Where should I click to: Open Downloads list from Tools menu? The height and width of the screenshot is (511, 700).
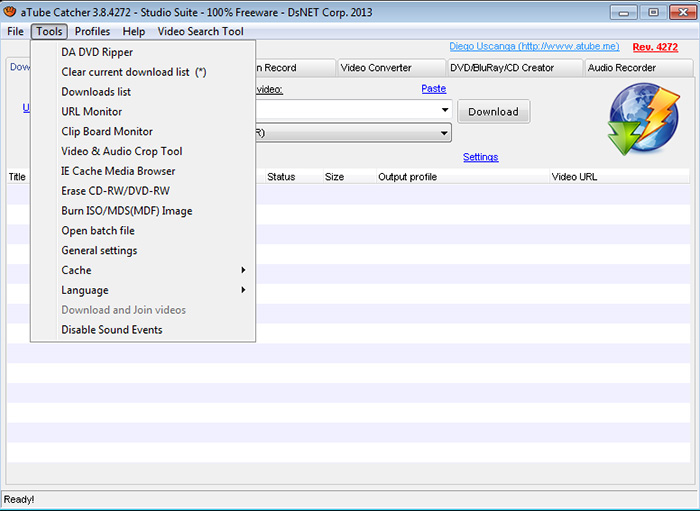[143, 92]
